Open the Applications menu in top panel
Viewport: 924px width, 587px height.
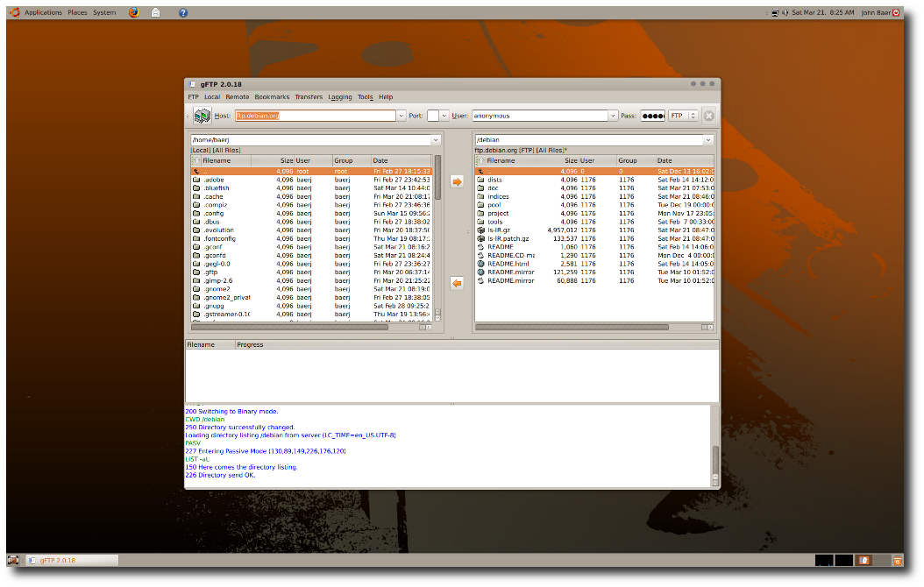[43, 12]
